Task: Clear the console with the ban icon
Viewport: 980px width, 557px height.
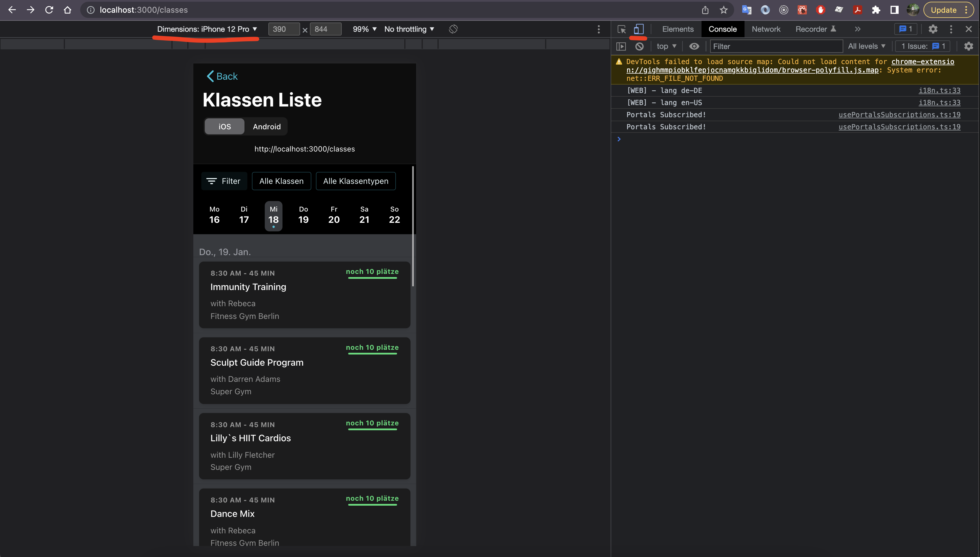Action: (x=639, y=46)
